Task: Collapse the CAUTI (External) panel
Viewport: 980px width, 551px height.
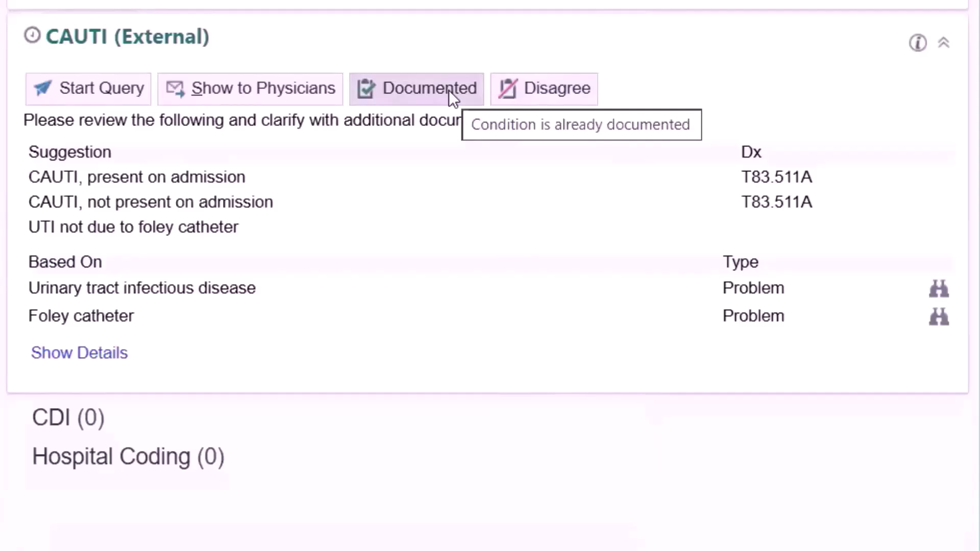Action: (944, 43)
